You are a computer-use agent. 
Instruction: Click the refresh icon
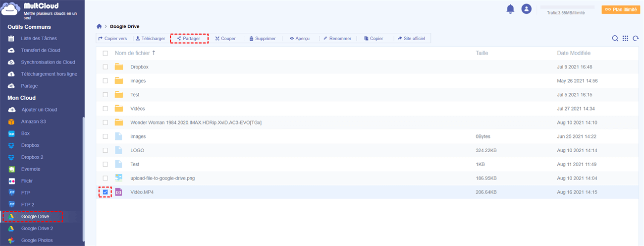click(636, 39)
